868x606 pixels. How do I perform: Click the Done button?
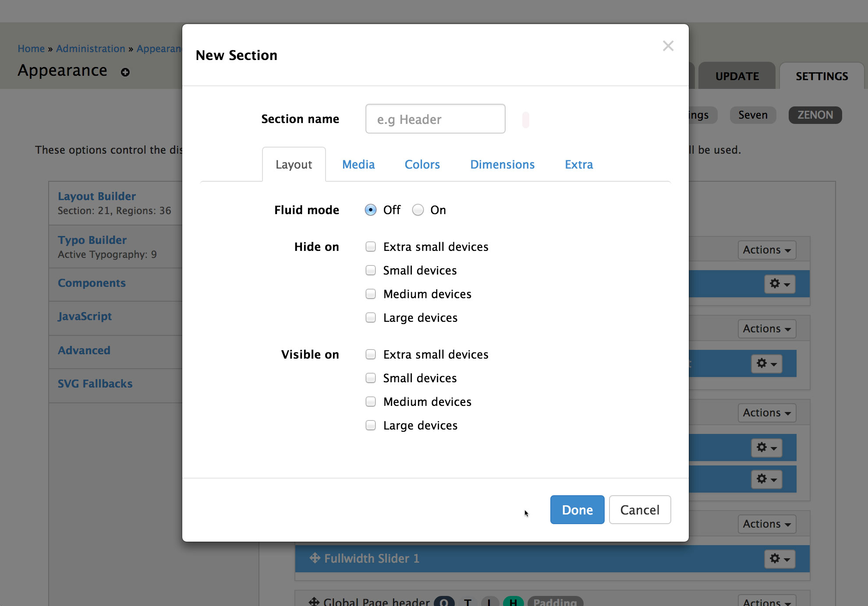tap(577, 510)
